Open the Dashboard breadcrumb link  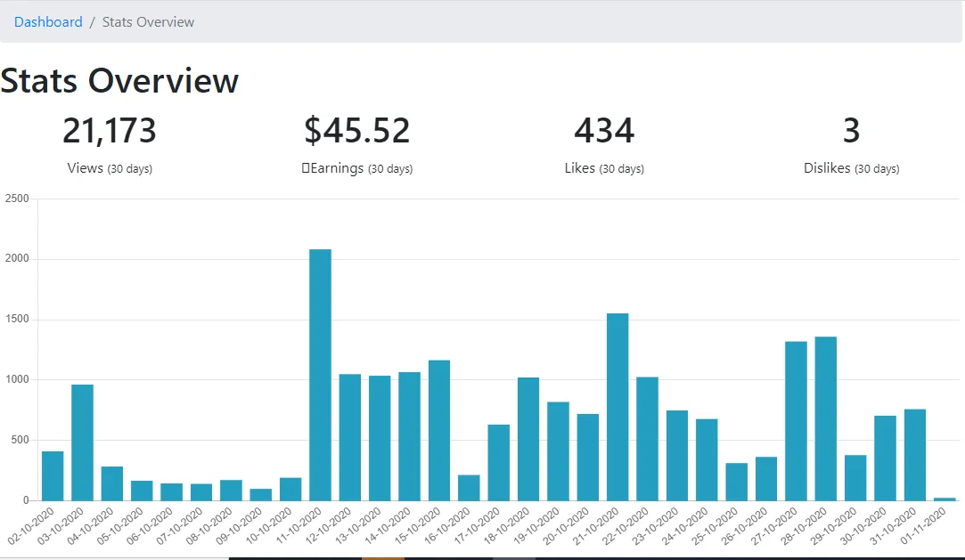48,22
